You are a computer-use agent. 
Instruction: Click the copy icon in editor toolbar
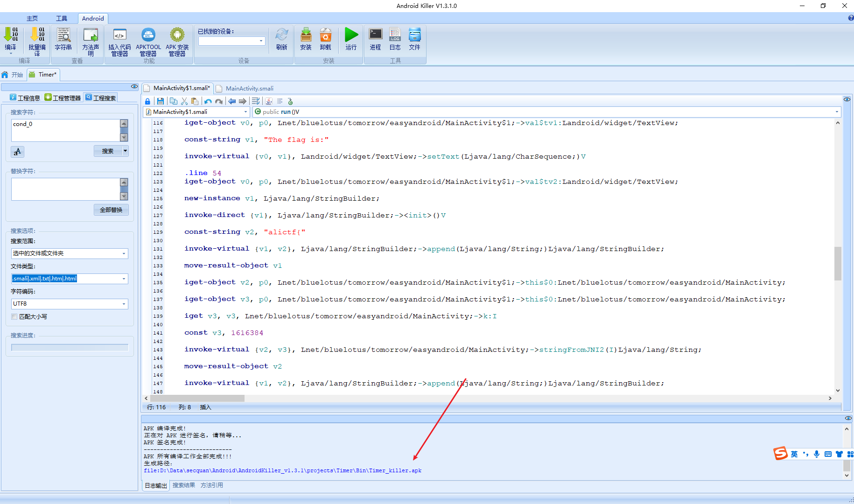tap(174, 101)
